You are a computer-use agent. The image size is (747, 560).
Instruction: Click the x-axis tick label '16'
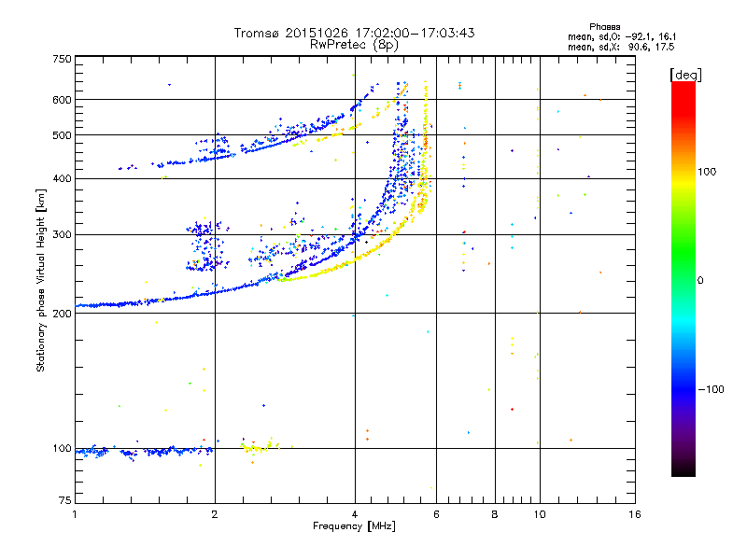(635, 514)
